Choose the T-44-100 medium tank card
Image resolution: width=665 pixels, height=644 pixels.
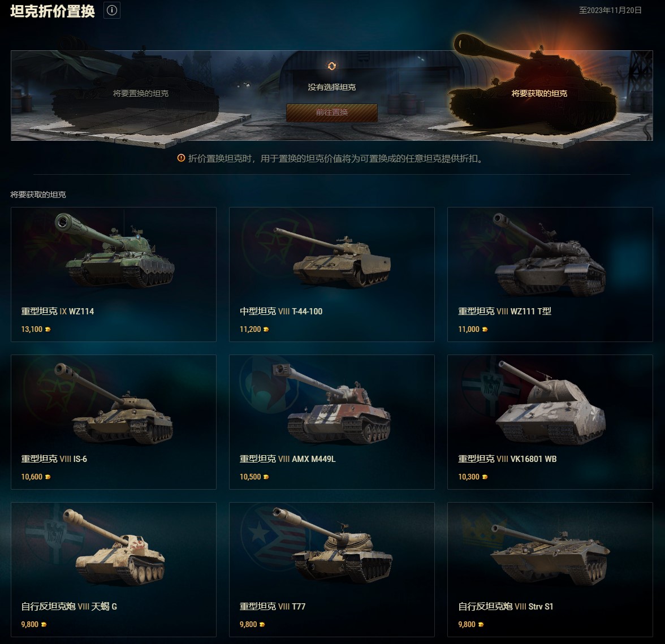(331, 274)
